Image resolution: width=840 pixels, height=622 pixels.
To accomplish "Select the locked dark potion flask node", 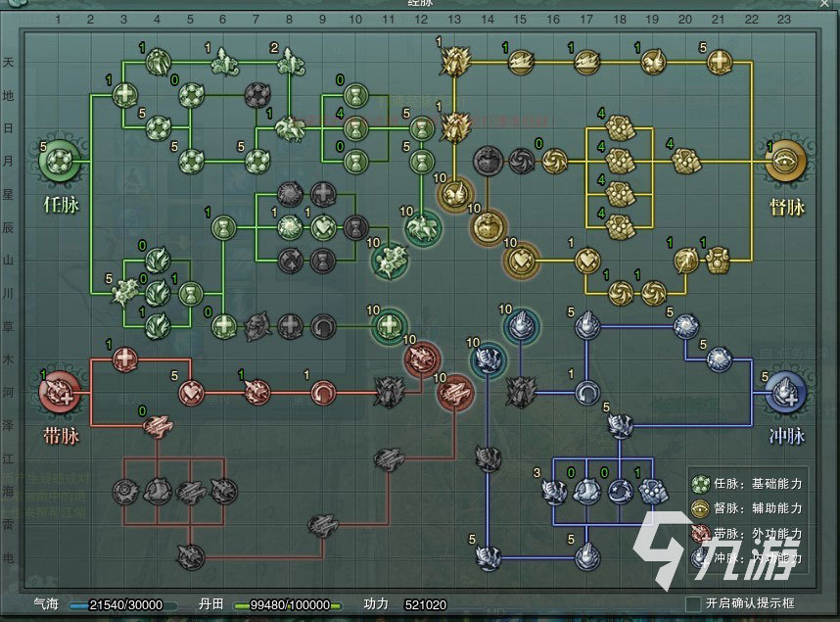I will pyautogui.click(x=488, y=161).
